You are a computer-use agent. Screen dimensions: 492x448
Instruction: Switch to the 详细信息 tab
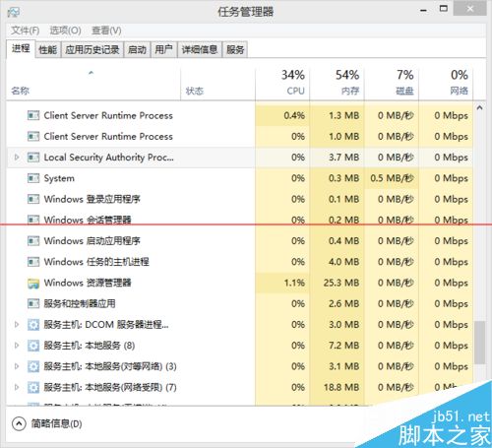click(200, 50)
